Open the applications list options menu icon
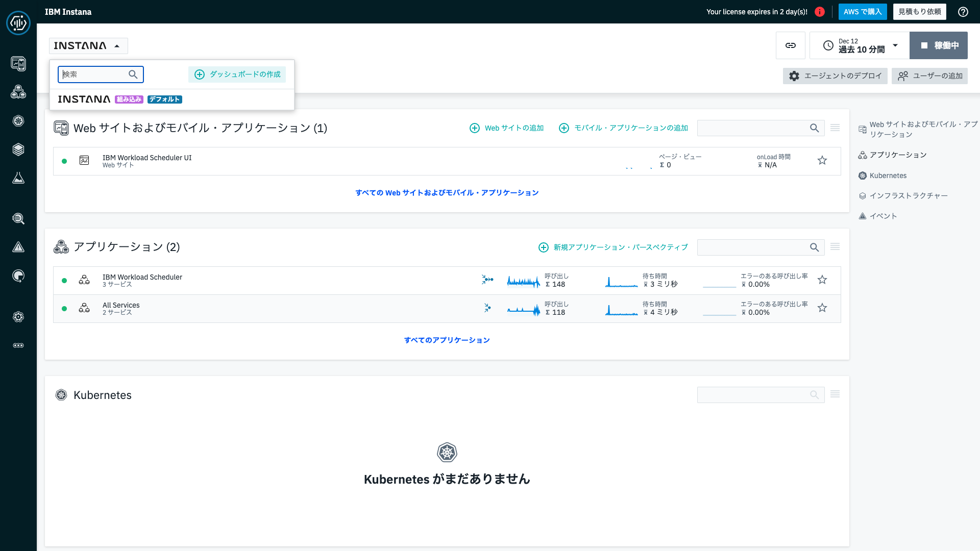Screen dimensions: 980x551 (835, 246)
